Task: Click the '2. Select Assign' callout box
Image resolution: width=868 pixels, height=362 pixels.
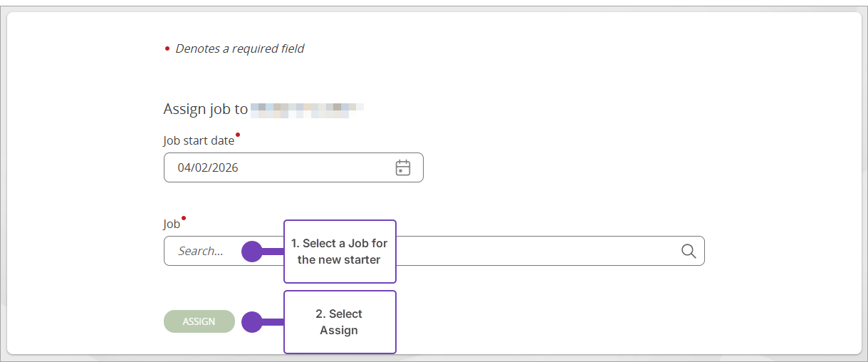Action: [340, 322]
